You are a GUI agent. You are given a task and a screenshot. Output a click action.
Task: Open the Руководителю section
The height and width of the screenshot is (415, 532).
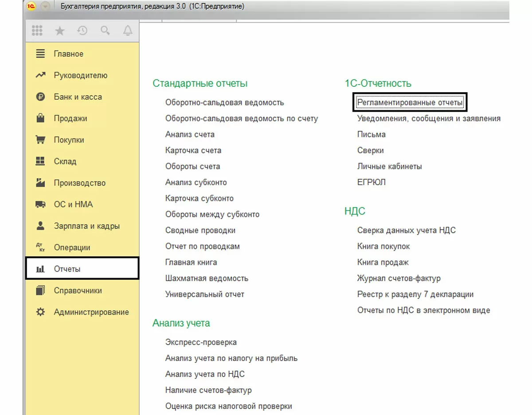click(x=81, y=76)
